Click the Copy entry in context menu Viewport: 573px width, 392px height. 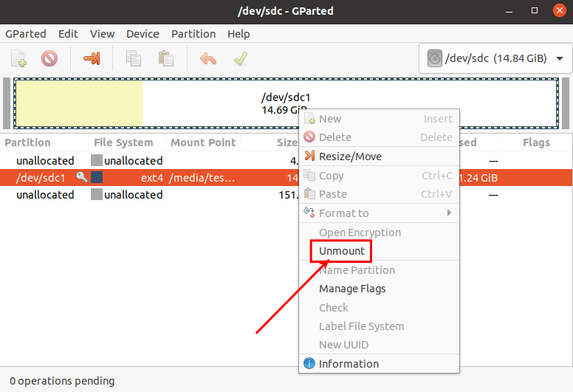pyautogui.click(x=379, y=176)
